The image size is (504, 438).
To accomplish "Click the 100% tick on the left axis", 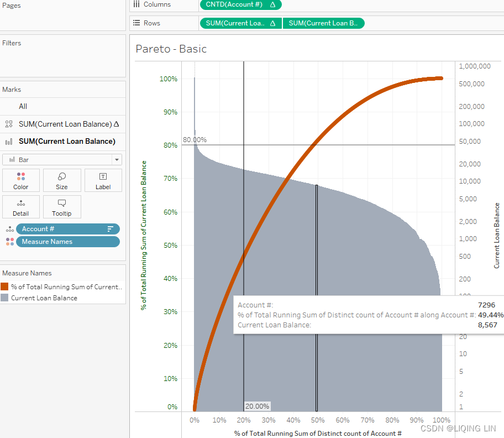I will [169, 79].
